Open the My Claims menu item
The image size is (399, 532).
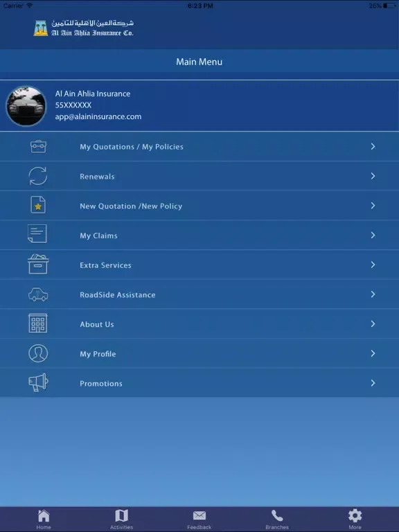(199, 235)
